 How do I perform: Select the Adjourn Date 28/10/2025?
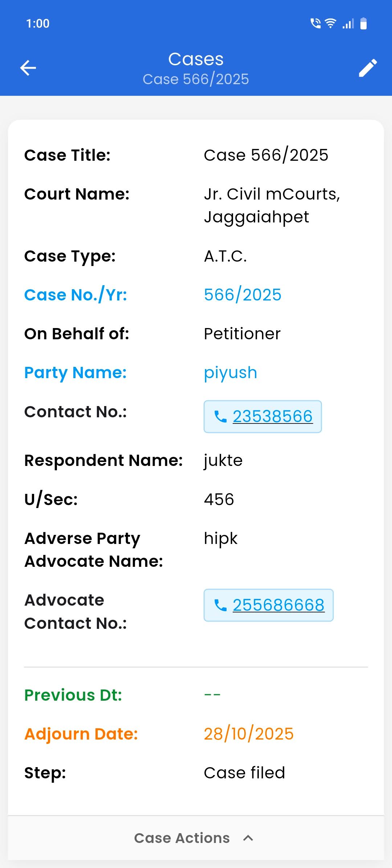pyautogui.click(x=248, y=734)
